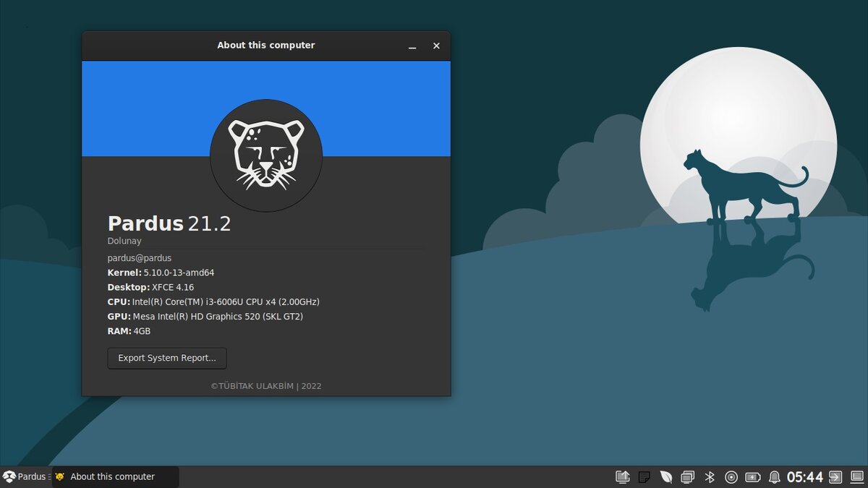Click the pardus@pardus hostname text

(139, 257)
